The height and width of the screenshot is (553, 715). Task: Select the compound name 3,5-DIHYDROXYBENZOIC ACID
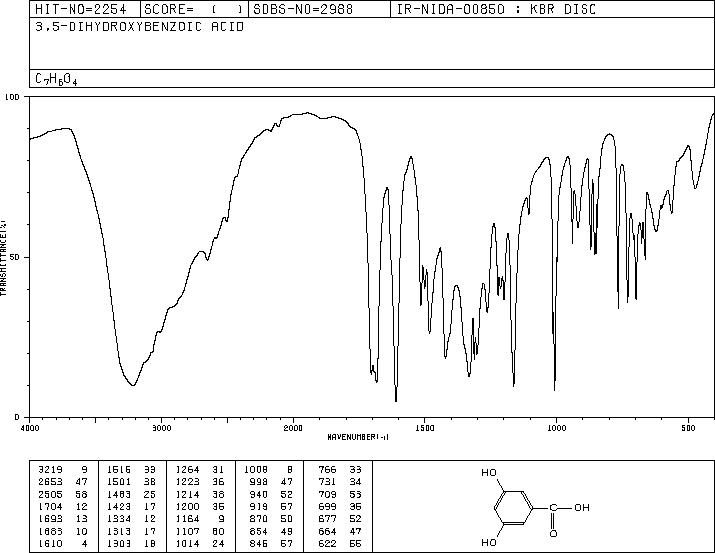(x=140, y=27)
